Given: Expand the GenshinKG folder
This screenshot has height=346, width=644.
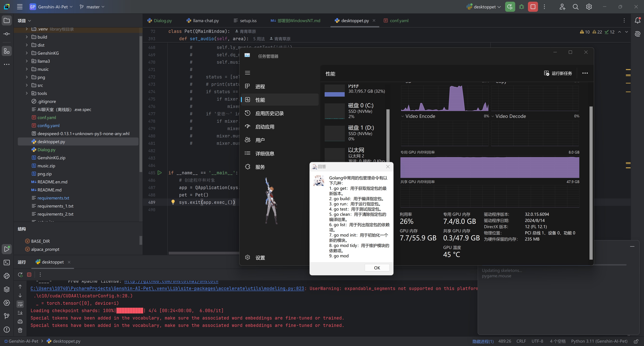Looking at the screenshot, I should point(27,53).
